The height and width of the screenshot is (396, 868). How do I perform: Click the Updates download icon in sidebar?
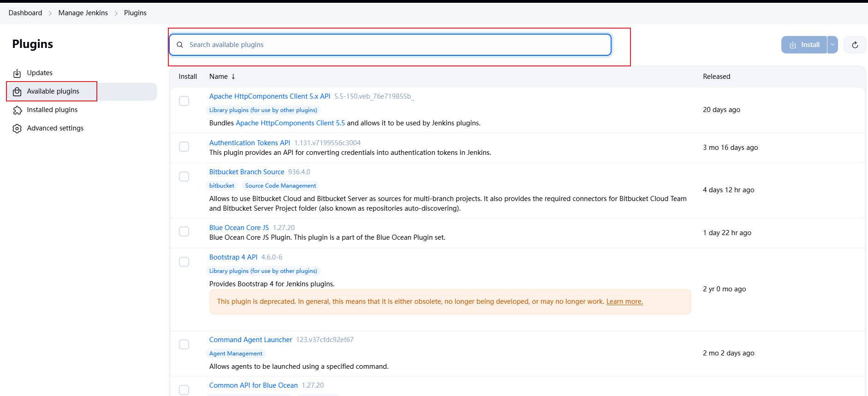17,73
